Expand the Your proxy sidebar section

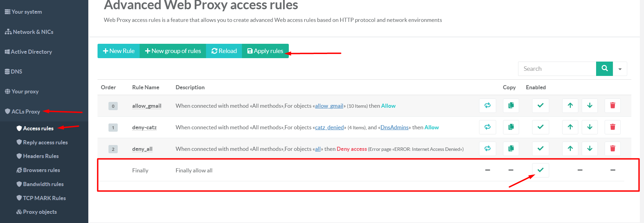click(25, 91)
